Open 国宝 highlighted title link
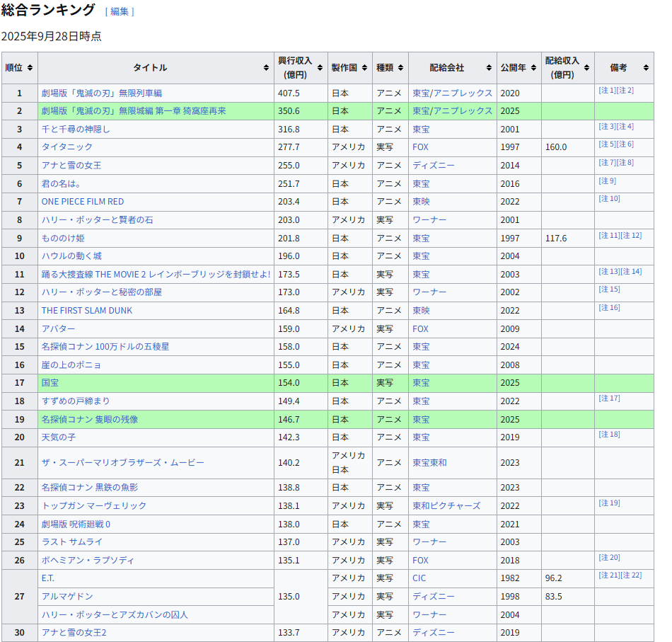 click(50, 383)
